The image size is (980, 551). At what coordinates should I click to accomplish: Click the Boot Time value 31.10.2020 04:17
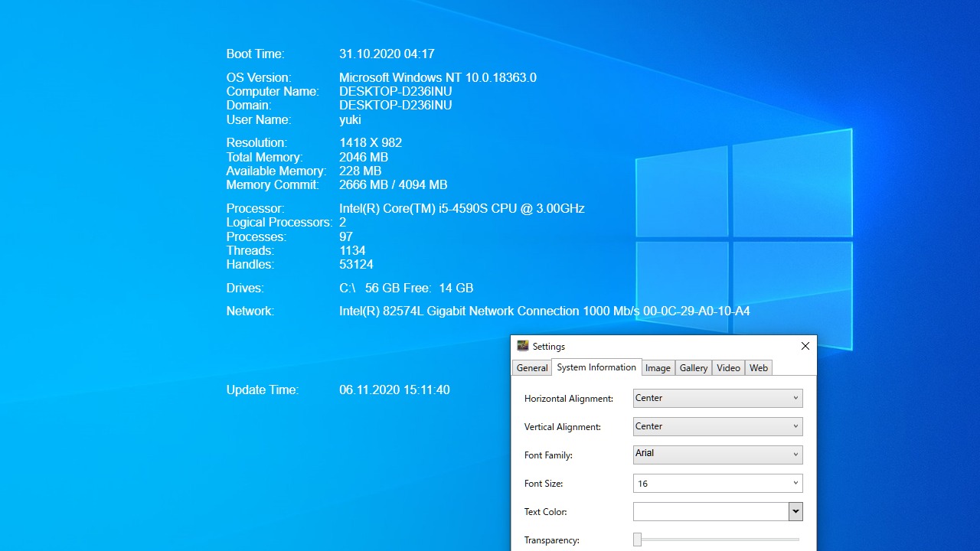(387, 54)
